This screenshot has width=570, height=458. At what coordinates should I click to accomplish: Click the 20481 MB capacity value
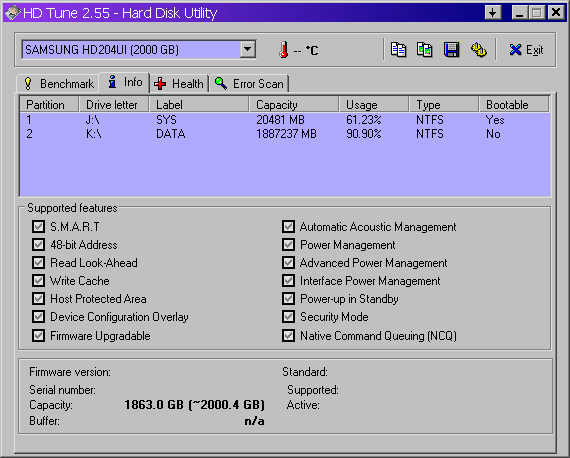click(x=280, y=120)
